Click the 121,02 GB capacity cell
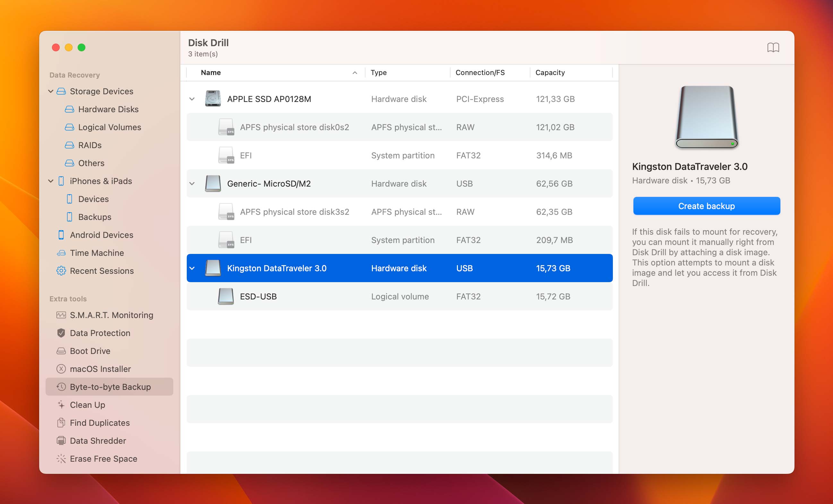This screenshot has height=504, width=833. [x=555, y=127]
